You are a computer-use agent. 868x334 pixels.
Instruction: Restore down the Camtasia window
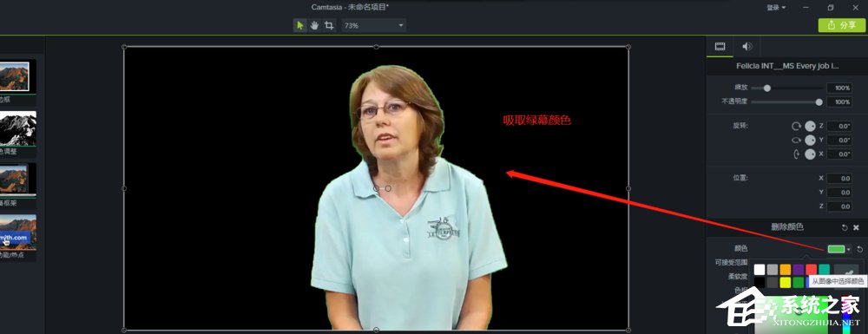[831, 8]
